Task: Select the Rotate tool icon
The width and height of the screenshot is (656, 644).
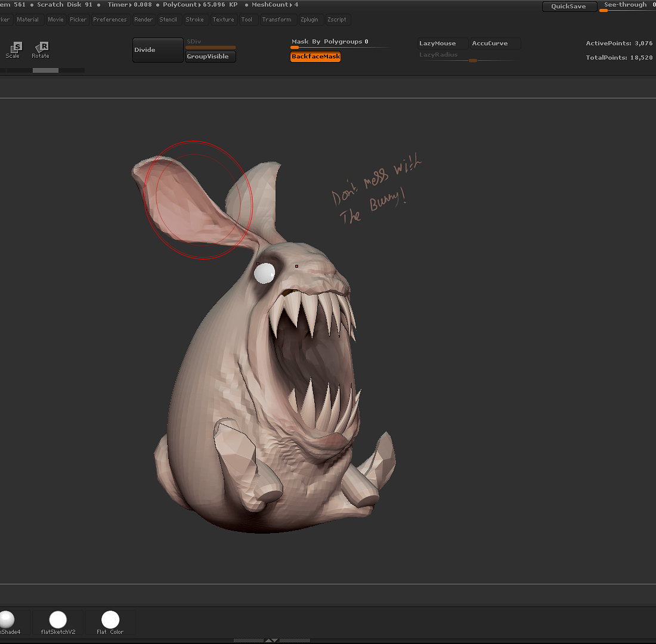Action: coord(41,50)
